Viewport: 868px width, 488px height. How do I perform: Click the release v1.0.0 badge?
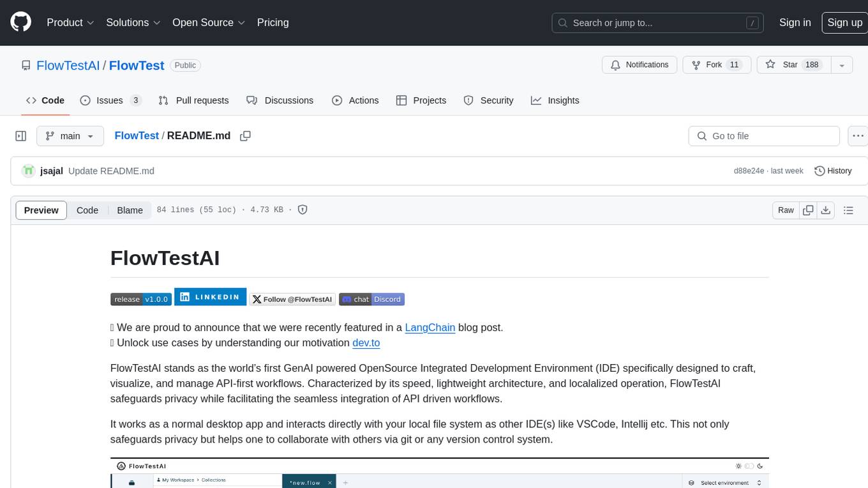(141, 299)
